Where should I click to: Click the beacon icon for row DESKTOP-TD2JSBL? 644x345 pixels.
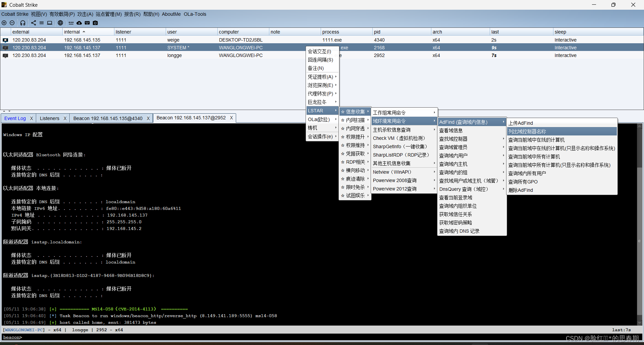click(5, 40)
